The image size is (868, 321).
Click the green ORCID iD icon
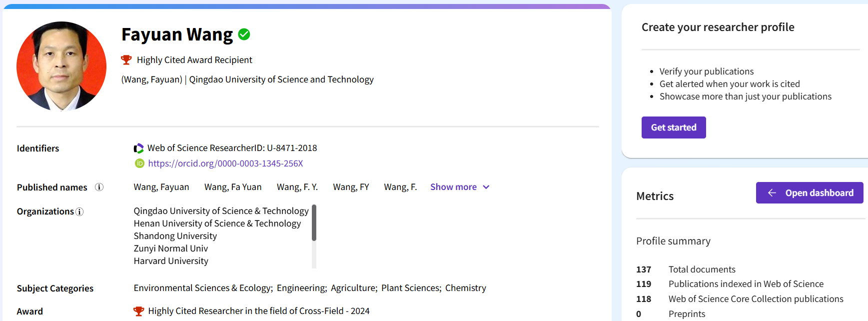[x=139, y=163]
